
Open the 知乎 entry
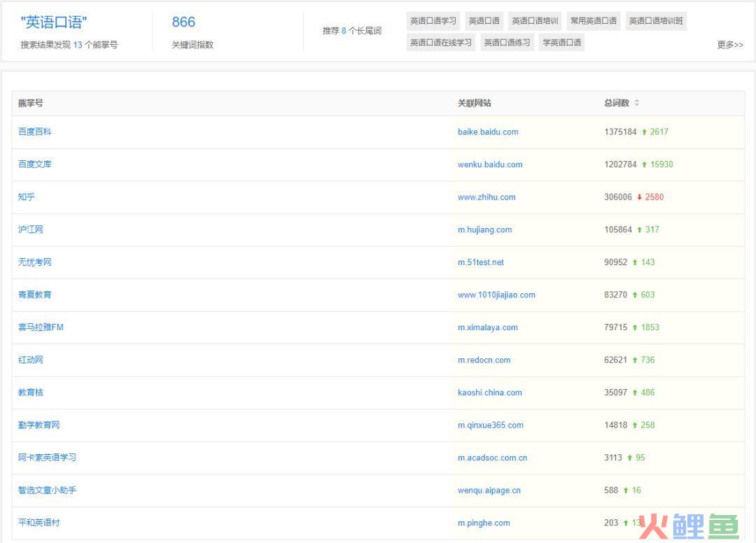coord(27,197)
